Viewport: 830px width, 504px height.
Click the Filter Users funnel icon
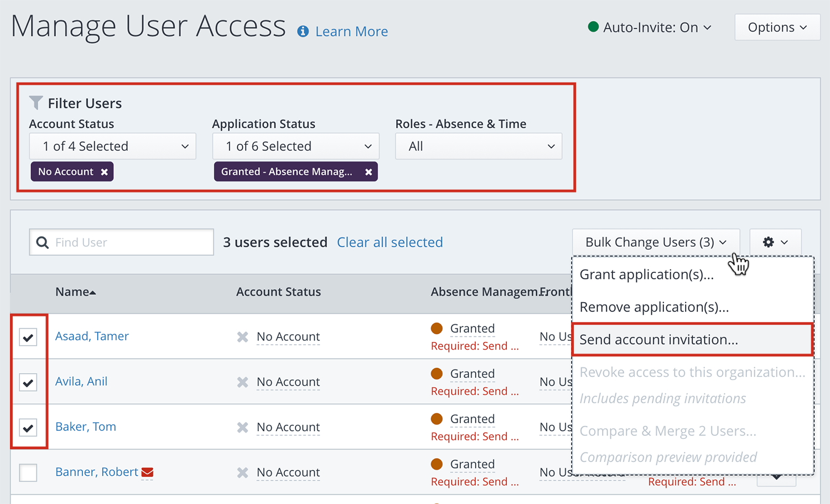tap(36, 103)
